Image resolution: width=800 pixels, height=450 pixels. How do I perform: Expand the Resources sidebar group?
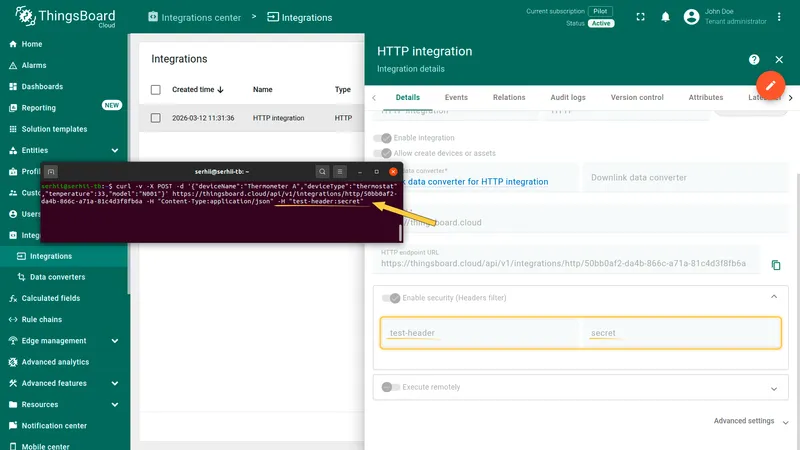click(x=115, y=405)
